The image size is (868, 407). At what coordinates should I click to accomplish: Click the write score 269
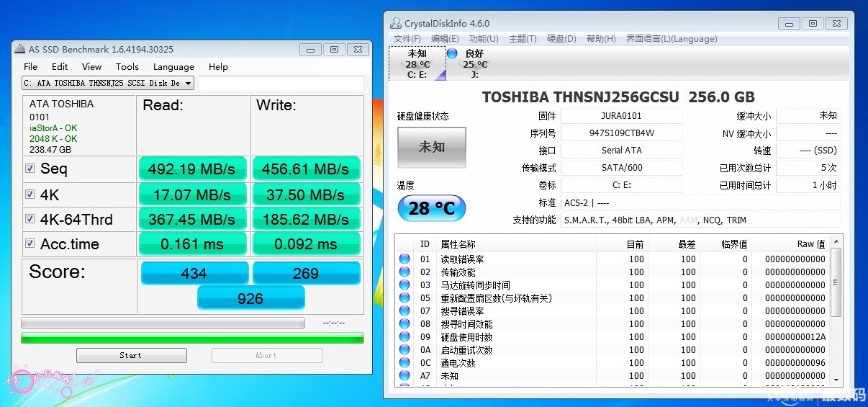click(306, 273)
